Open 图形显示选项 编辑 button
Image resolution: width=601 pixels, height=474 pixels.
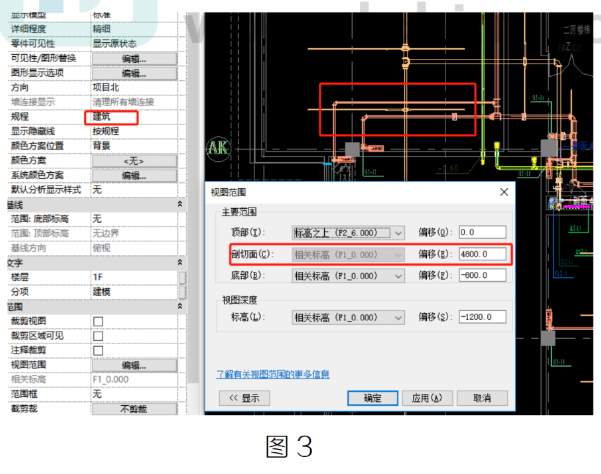coord(134,73)
